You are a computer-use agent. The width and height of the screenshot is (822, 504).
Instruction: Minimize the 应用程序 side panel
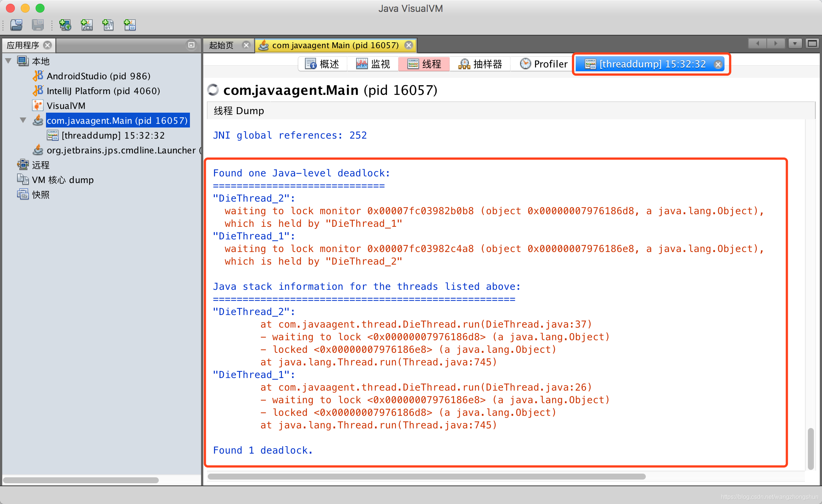[191, 45]
